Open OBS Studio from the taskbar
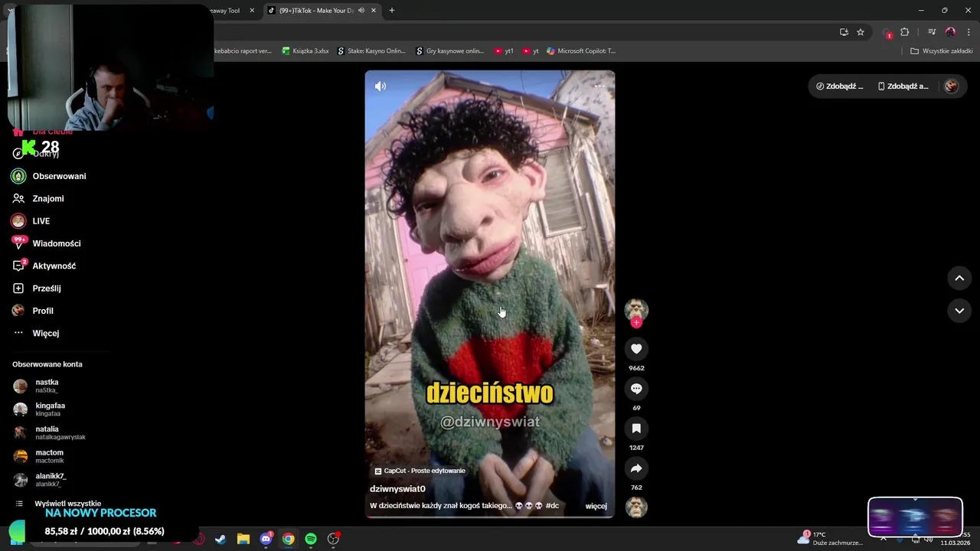 [333, 539]
